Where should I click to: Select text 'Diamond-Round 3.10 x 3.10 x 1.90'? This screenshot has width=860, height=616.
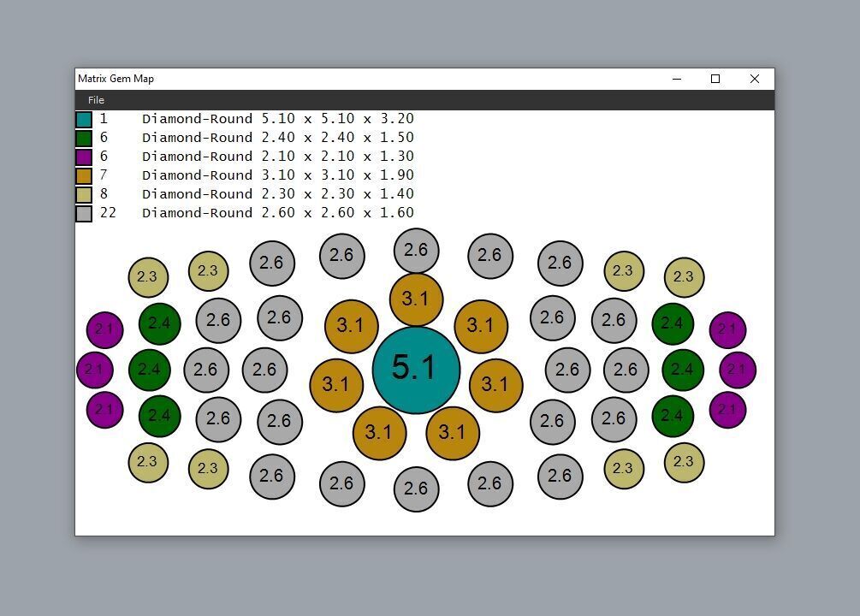point(278,175)
